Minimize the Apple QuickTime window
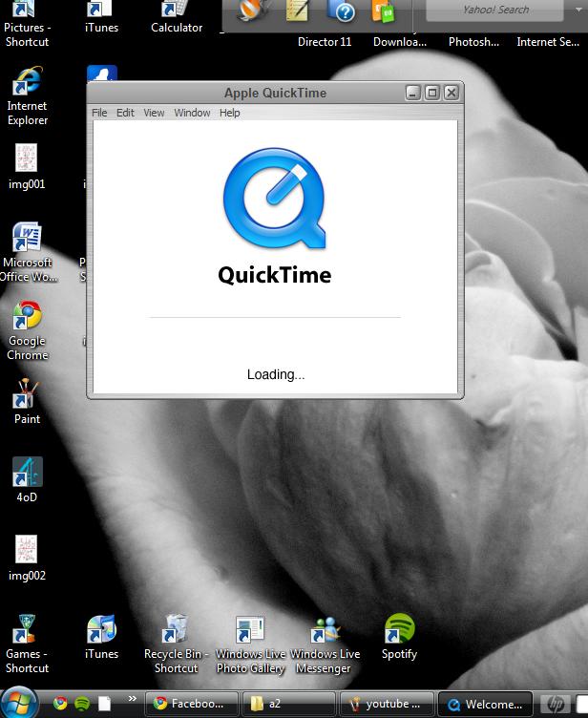Screen dimensions: 588x718 (x=412, y=93)
